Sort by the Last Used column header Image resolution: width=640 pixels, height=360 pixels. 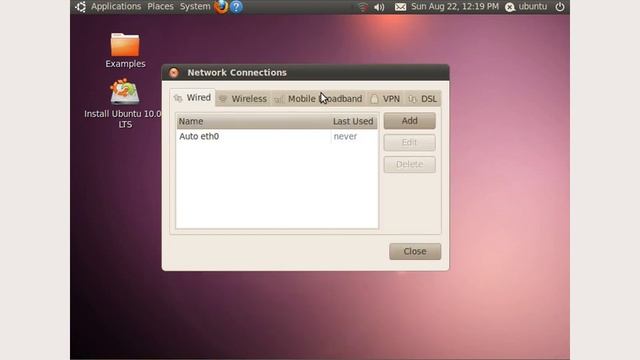point(353,121)
